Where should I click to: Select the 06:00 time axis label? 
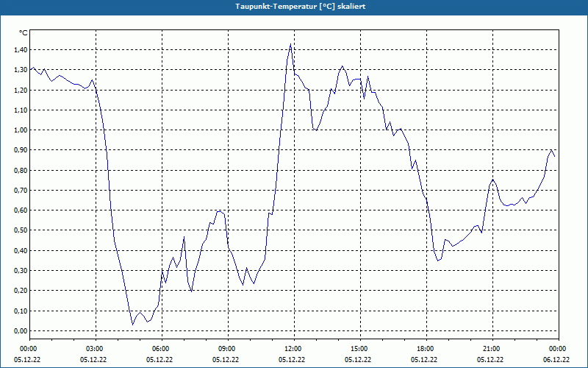tap(162, 349)
